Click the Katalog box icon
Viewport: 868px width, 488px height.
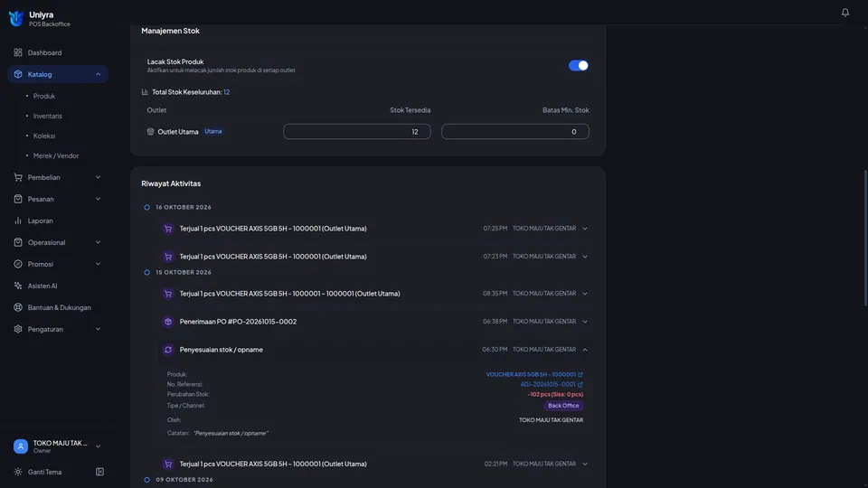point(18,74)
